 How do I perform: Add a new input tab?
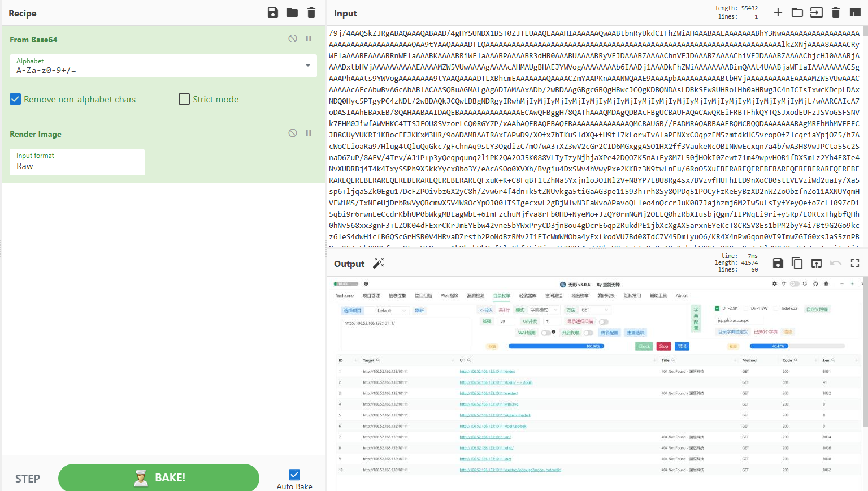tap(778, 12)
